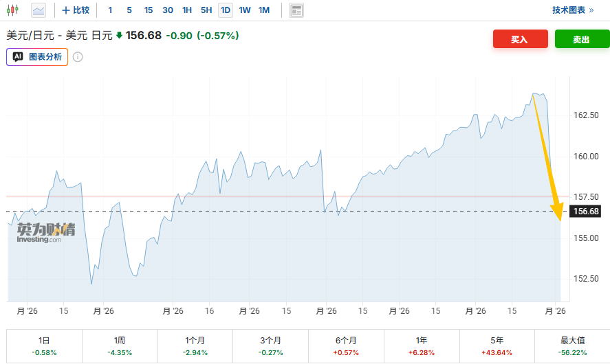Select the 1M interval

[x=264, y=10]
